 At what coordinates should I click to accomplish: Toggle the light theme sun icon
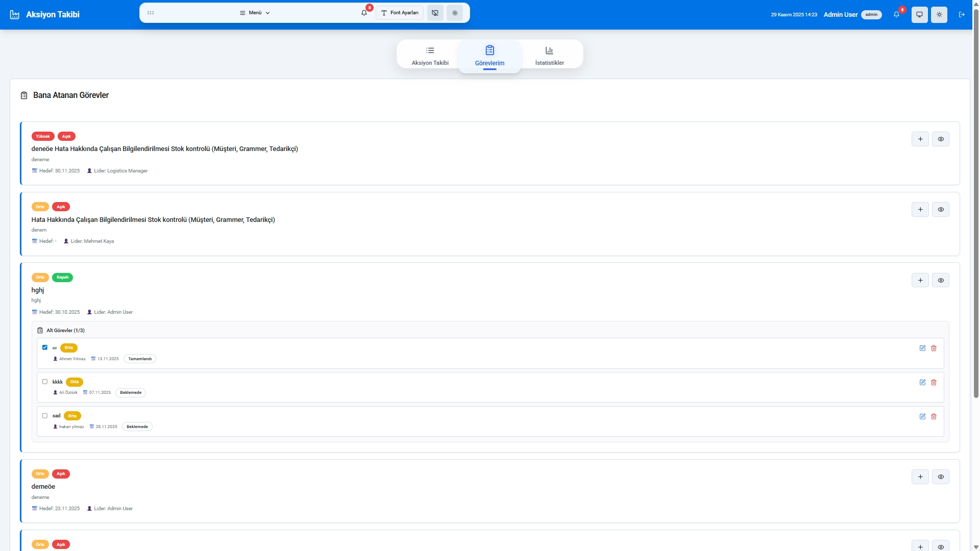[940, 15]
